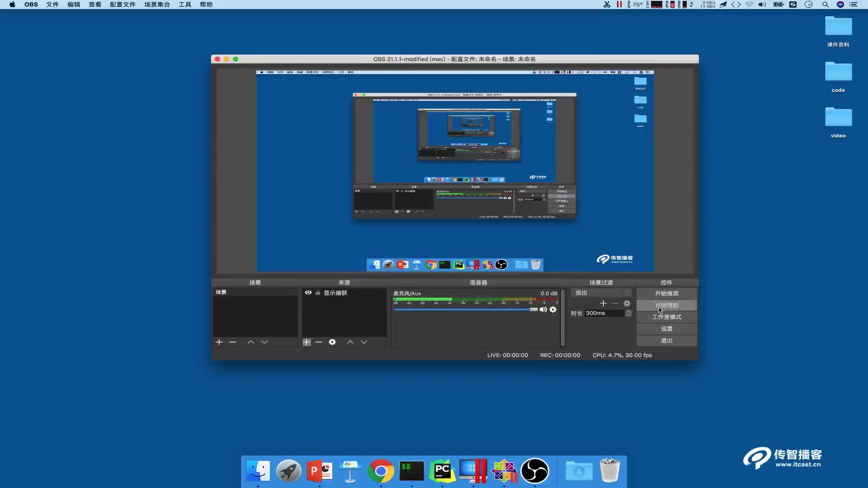Remove scene transition with minus icon

point(615,303)
